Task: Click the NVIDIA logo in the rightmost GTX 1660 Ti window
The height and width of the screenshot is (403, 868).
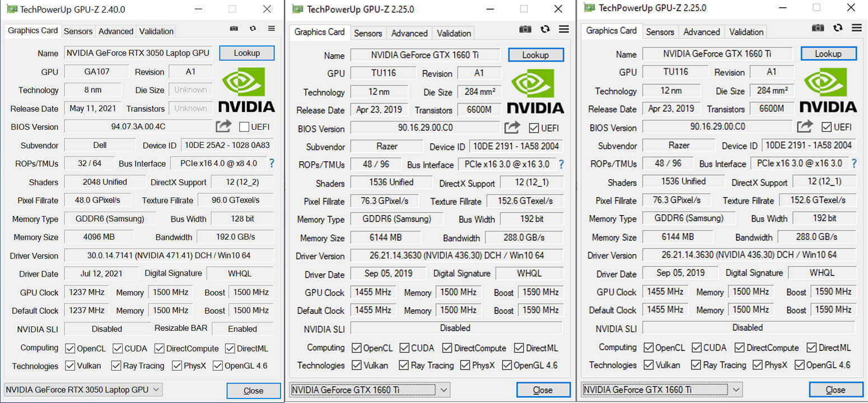Action: [828, 90]
